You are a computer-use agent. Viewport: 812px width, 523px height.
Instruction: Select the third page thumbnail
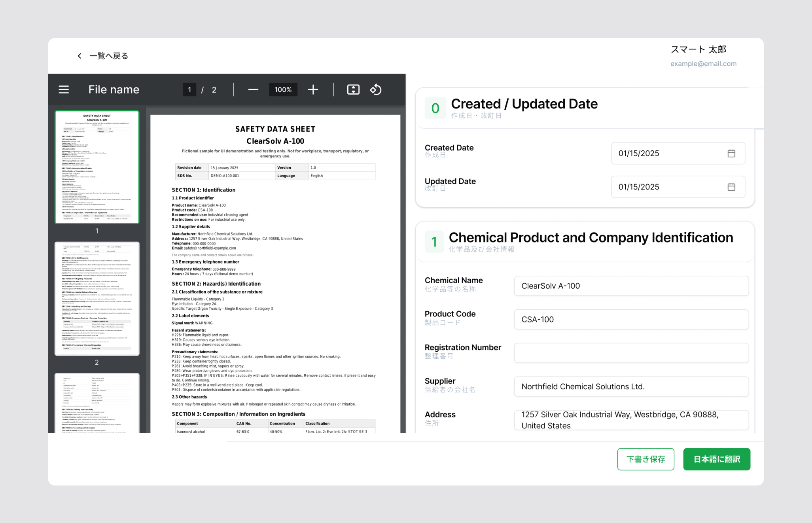pyautogui.click(x=97, y=403)
